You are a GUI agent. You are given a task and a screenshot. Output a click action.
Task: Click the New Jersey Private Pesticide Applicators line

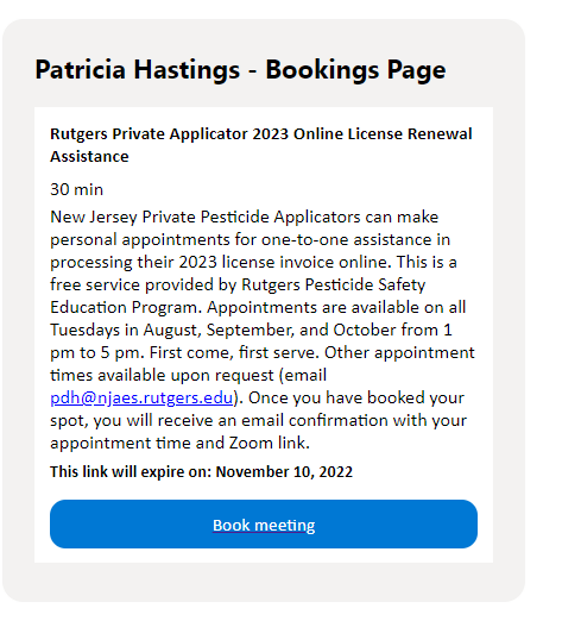point(244,217)
